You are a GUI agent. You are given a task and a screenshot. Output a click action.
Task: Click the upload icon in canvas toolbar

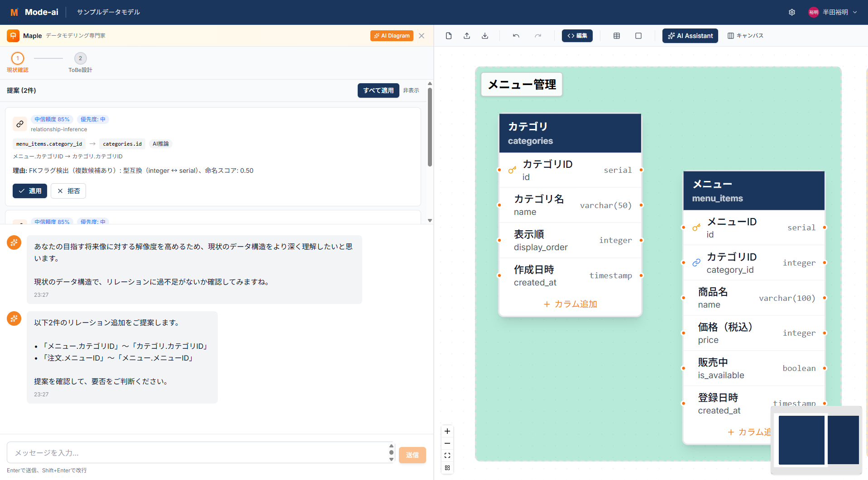point(467,36)
